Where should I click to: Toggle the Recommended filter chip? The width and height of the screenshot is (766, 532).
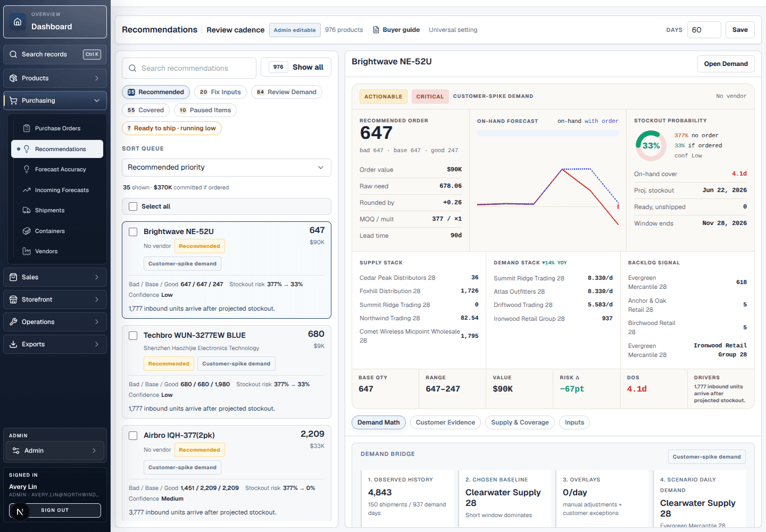click(156, 92)
